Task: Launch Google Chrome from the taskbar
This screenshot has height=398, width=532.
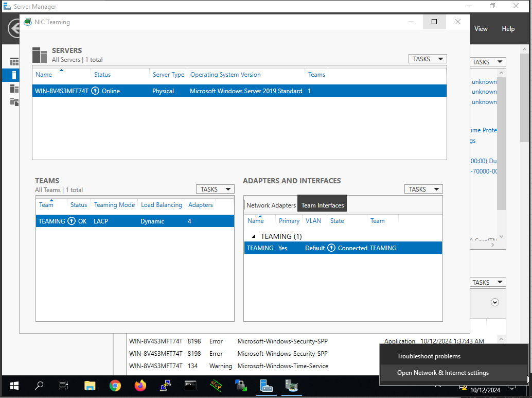Action: (x=115, y=385)
